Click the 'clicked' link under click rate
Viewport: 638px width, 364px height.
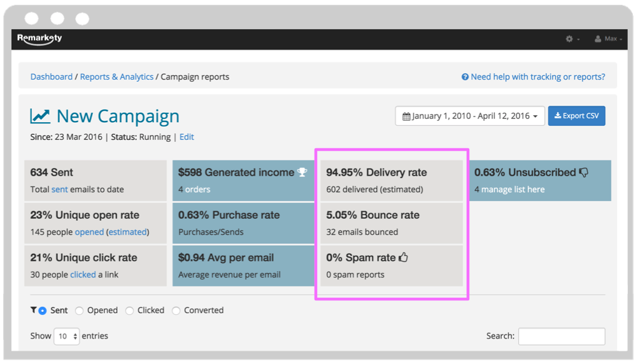click(x=83, y=274)
